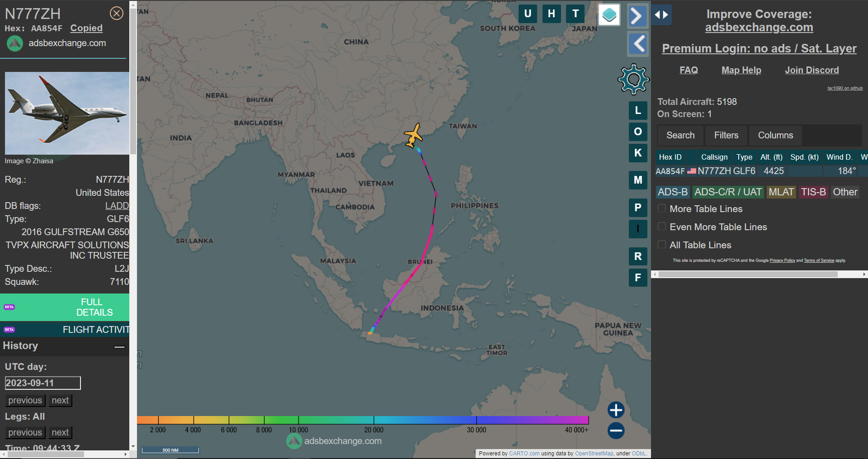The width and height of the screenshot is (868, 459).
Task: Close the N777ZH aircraft info panel
Action: [x=117, y=14]
